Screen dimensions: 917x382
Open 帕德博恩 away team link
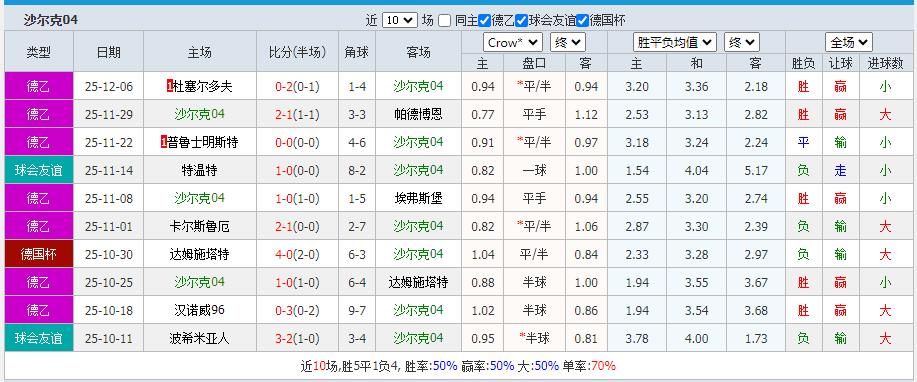pyautogui.click(x=418, y=115)
